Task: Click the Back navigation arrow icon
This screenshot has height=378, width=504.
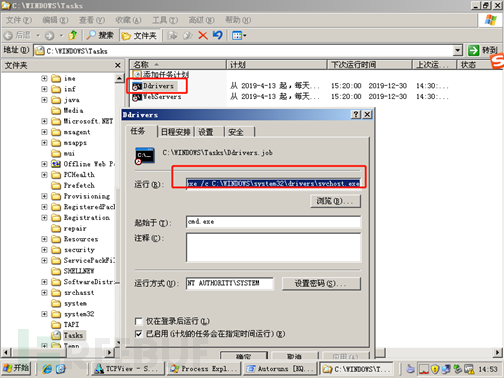Action: pos(8,35)
